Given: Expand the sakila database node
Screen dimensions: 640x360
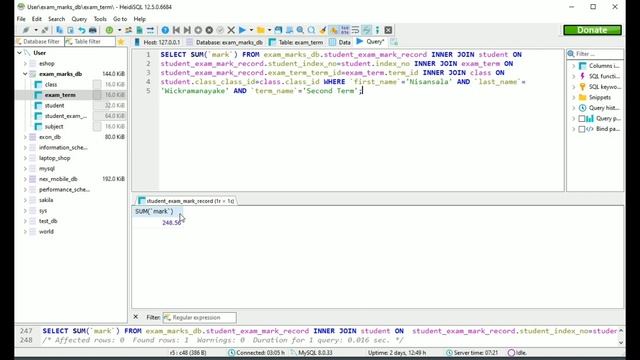Looking at the screenshot, I should [25, 200].
